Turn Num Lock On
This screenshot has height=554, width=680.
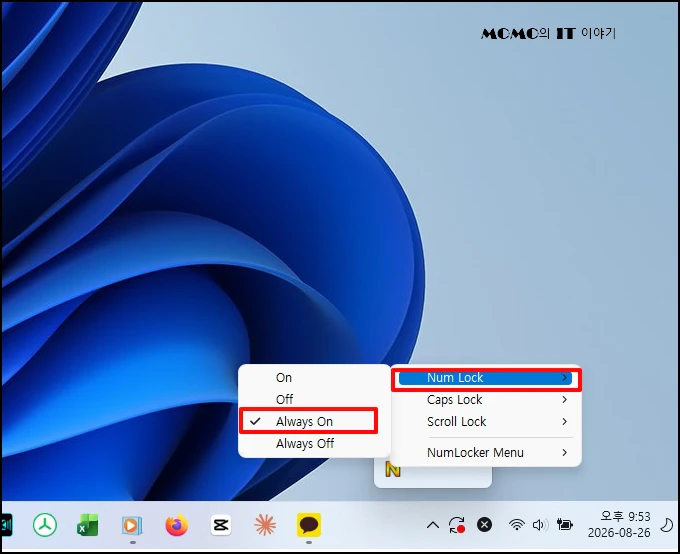tap(314, 377)
